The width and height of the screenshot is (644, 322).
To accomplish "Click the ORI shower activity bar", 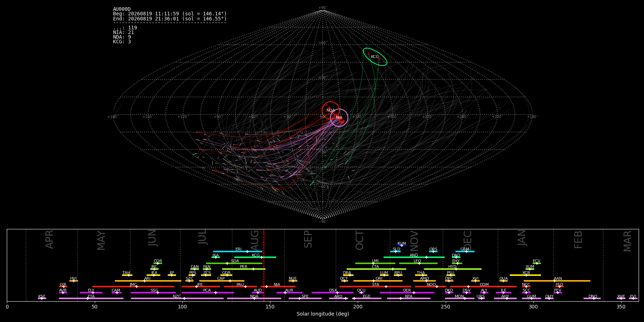I will point(378,281).
